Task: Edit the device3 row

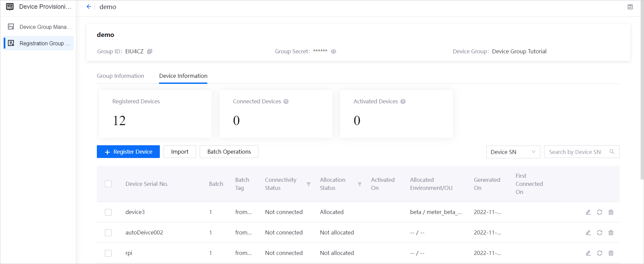Action: (x=588, y=212)
